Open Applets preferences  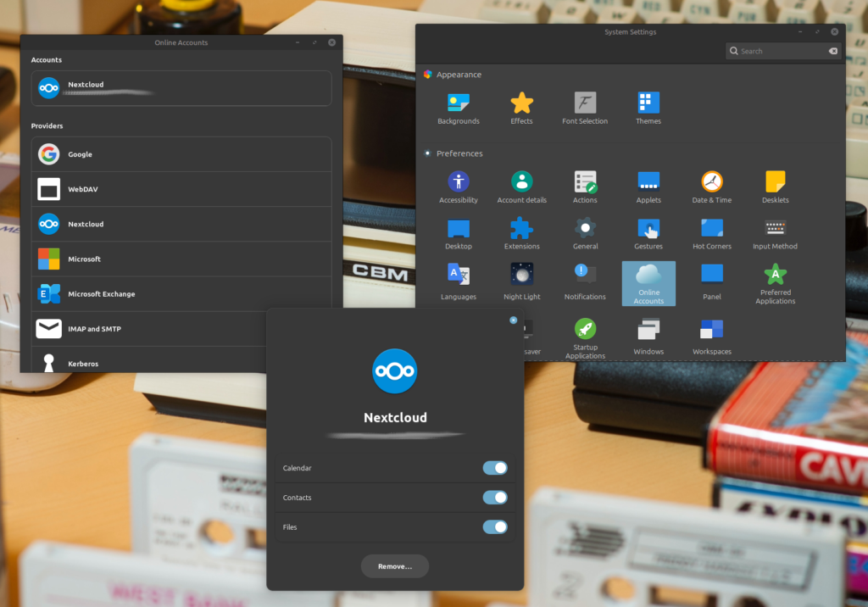pos(648,187)
